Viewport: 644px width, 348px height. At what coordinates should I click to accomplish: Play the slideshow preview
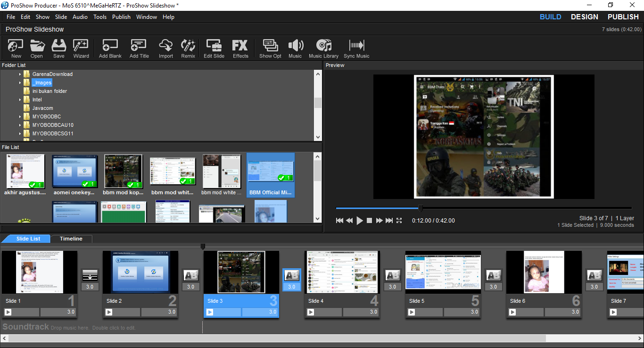(360, 220)
